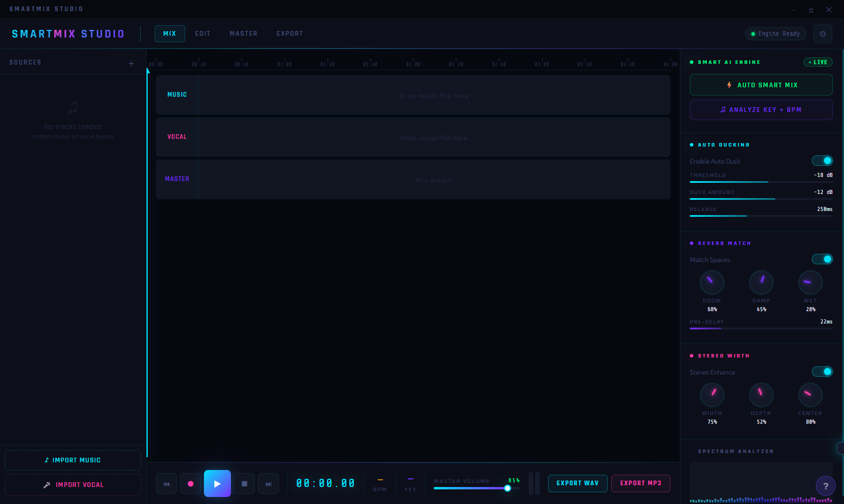Screen dimensions: 844x504
Task: Click the 00:00.00 timecode display
Action: [326, 483]
